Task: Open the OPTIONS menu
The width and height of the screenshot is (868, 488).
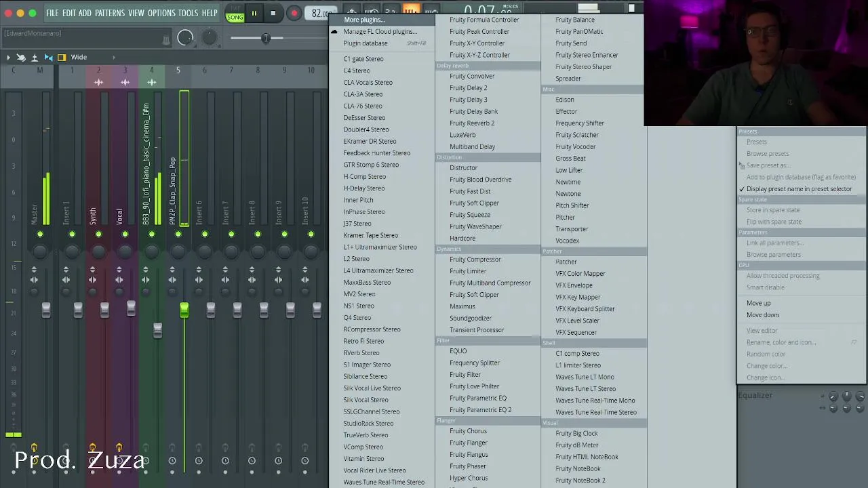Action: (161, 13)
